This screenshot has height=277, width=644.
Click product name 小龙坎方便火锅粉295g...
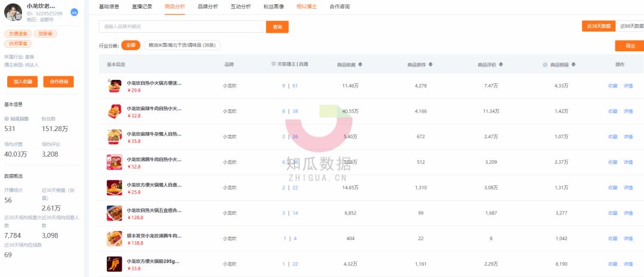click(x=153, y=261)
